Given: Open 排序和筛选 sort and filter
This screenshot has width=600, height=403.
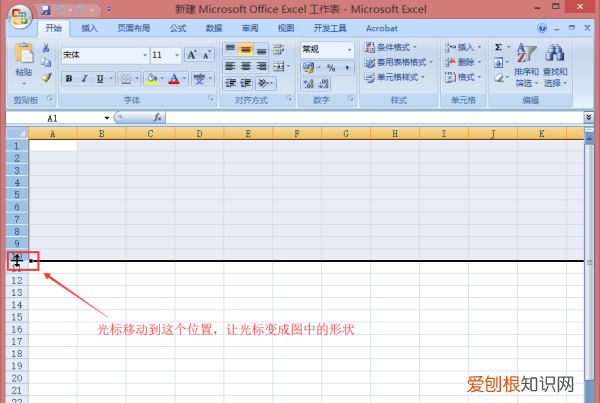Looking at the screenshot, I should coord(527,65).
